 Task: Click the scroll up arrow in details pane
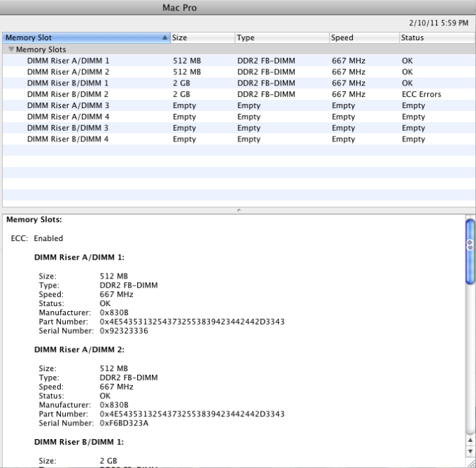point(470,440)
